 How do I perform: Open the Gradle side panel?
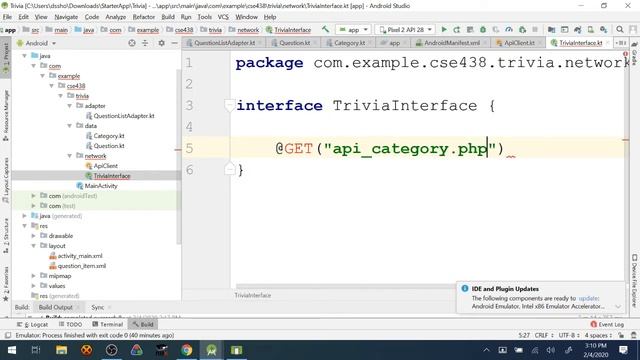pyautogui.click(x=634, y=53)
